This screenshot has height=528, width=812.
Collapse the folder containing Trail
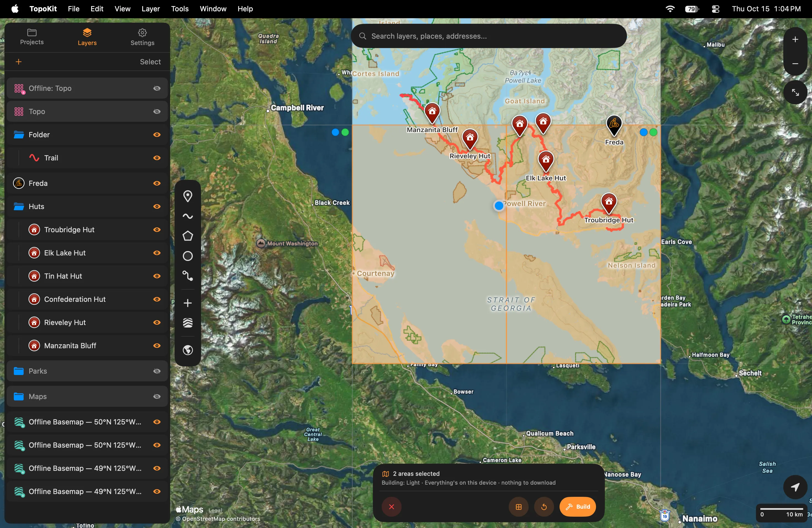coord(19,135)
